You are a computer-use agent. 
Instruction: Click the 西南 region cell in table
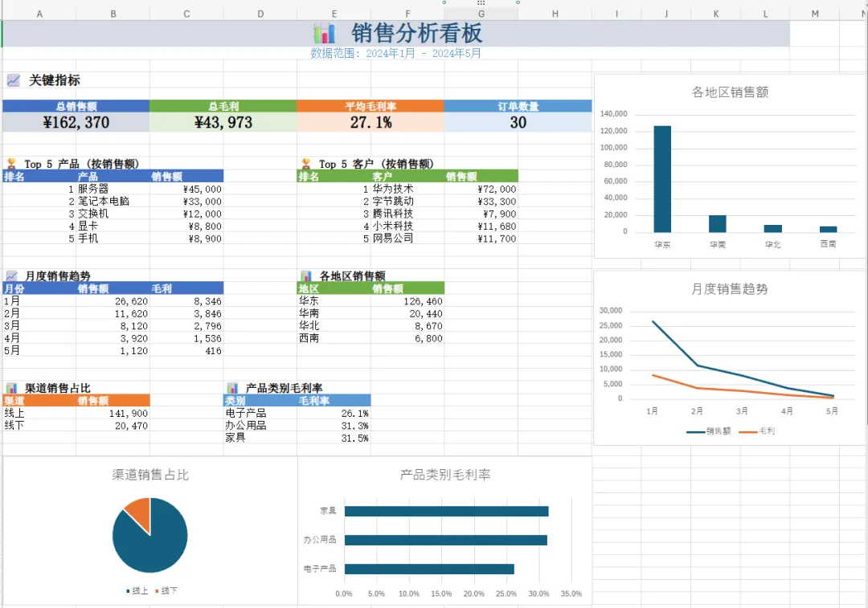click(x=334, y=338)
